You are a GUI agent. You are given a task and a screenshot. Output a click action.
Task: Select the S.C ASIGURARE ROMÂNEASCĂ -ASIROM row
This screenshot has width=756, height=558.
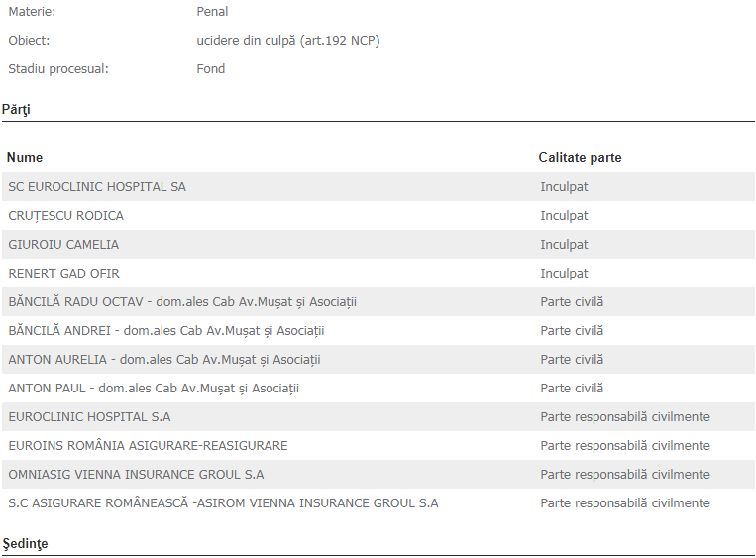point(223,503)
